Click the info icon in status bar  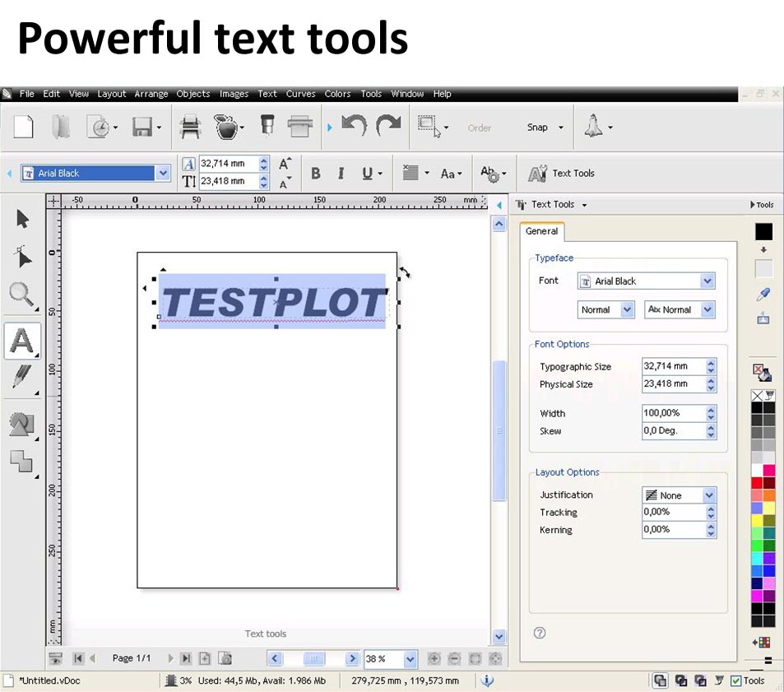[488, 680]
